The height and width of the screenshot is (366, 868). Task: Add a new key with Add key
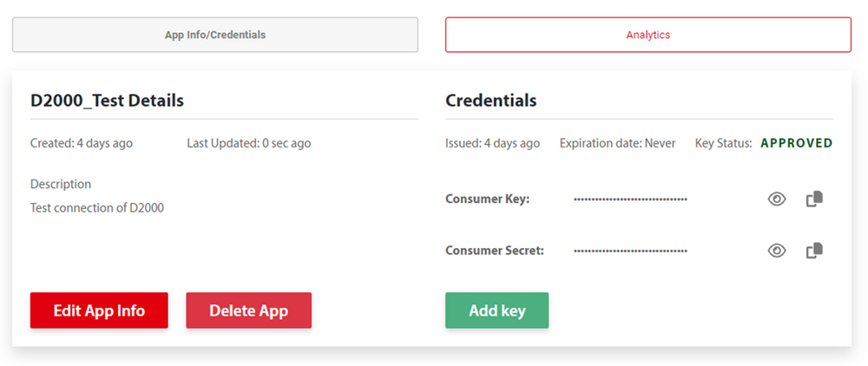coord(496,310)
